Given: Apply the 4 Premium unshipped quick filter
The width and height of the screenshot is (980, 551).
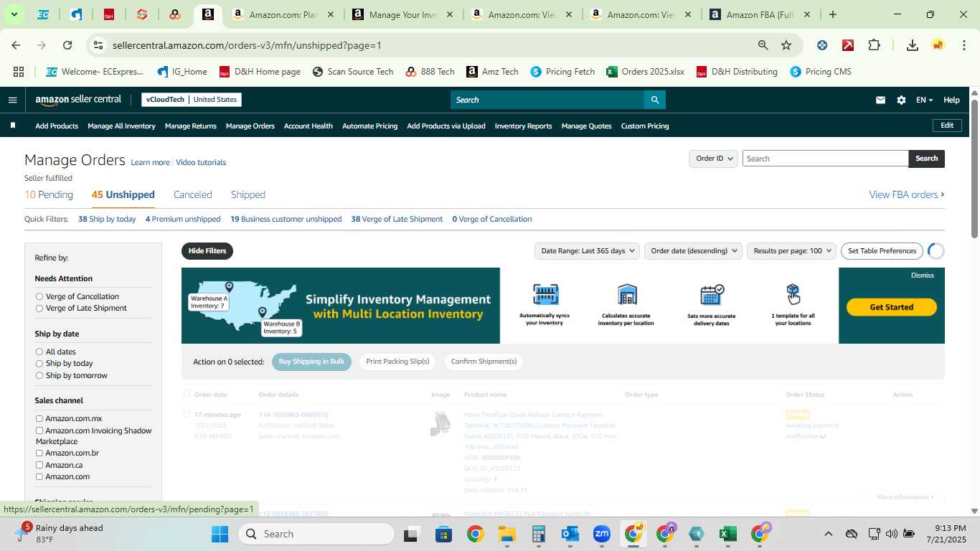Looking at the screenshot, I should [x=183, y=219].
